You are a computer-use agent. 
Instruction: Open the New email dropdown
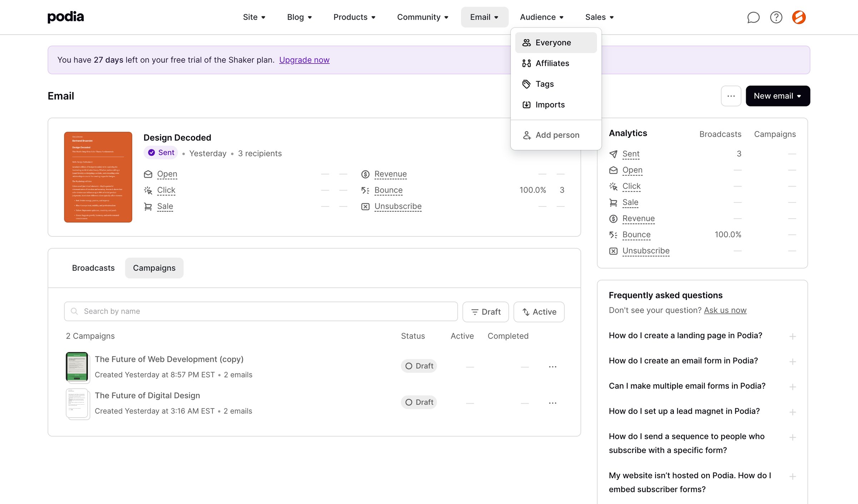[778, 96]
